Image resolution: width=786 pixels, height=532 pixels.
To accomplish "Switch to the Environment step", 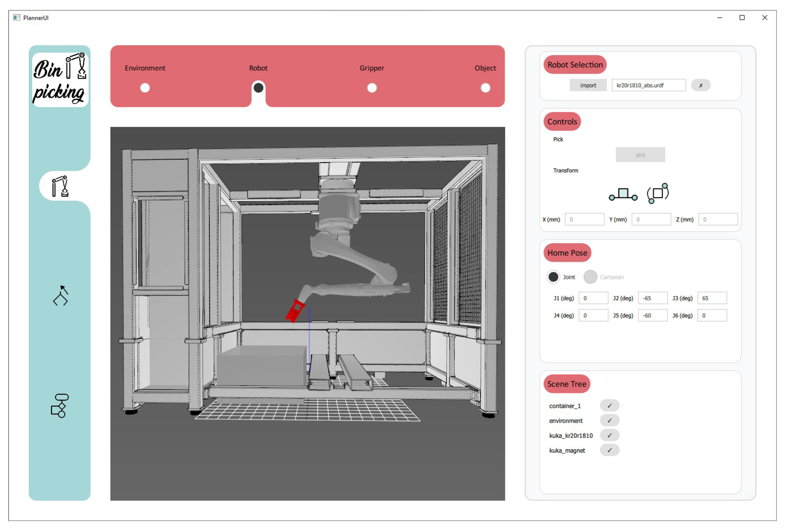I will point(145,88).
